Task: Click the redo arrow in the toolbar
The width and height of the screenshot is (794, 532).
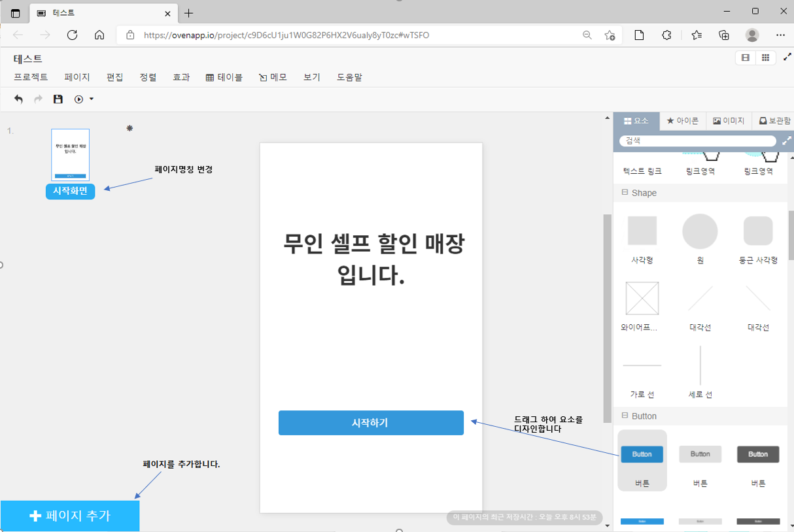Action: click(x=38, y=99)
